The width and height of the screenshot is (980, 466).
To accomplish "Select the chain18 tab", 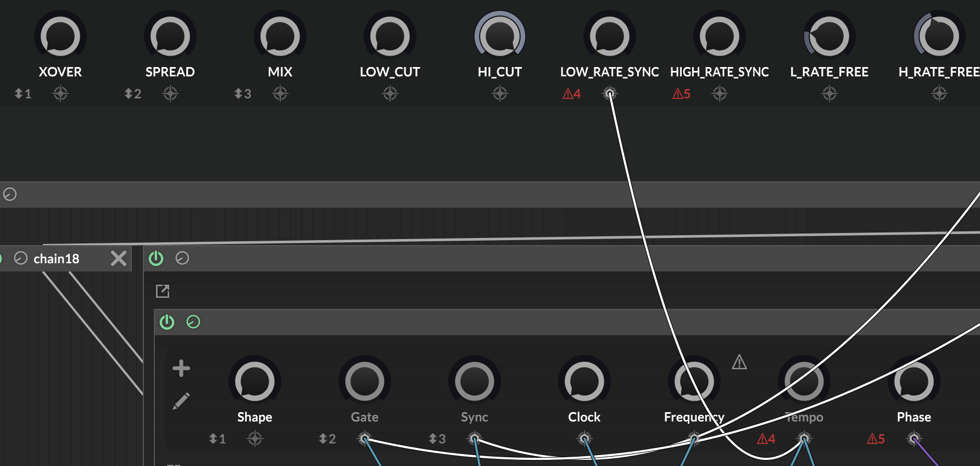I will (x=56, y=259).
